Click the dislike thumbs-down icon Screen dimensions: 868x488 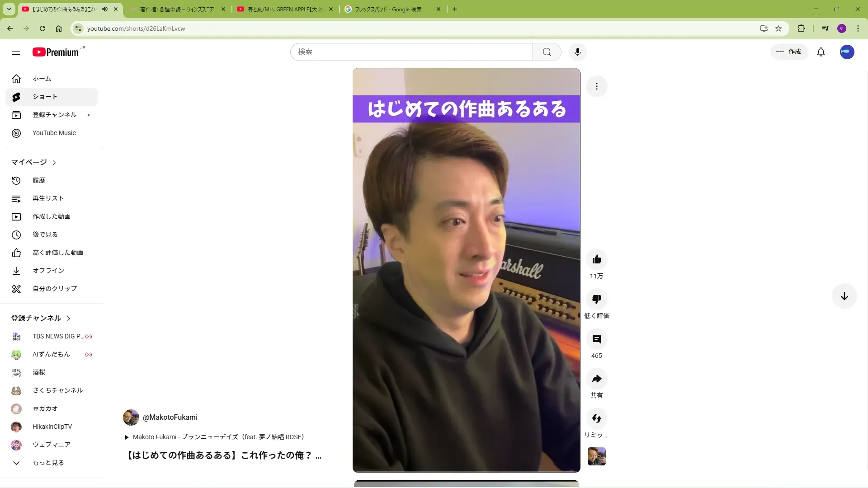click(x=596, y=299)
